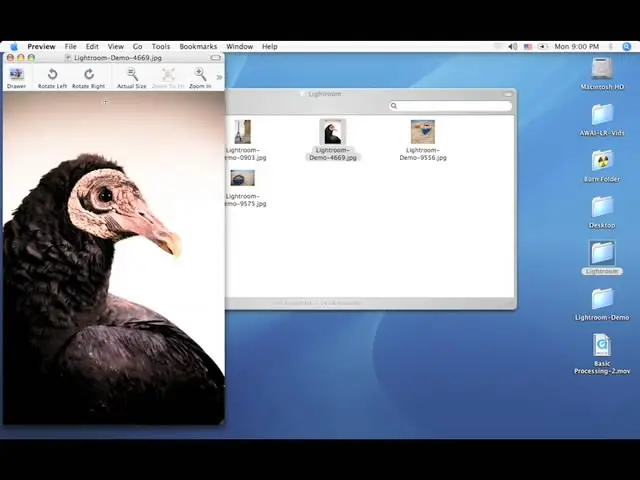Open the US flag input menu

tap(528, 47)
